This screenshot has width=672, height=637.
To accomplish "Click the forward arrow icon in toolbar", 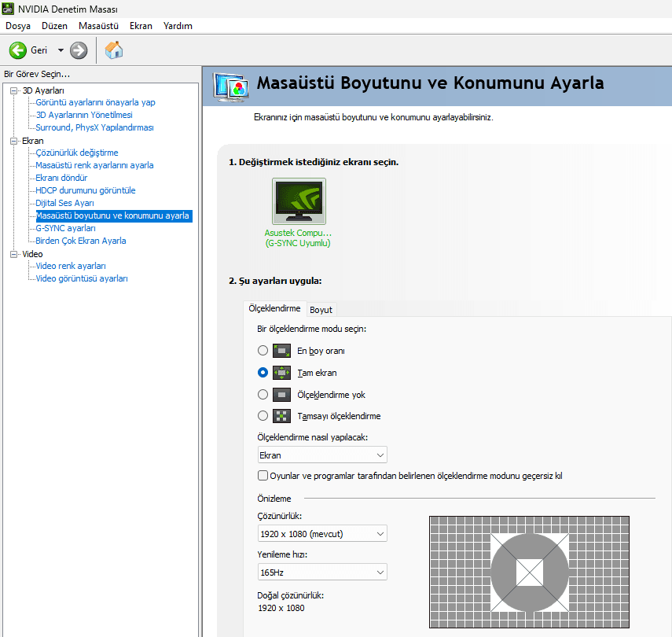I will pyautogui.click(x=79, y=50).
